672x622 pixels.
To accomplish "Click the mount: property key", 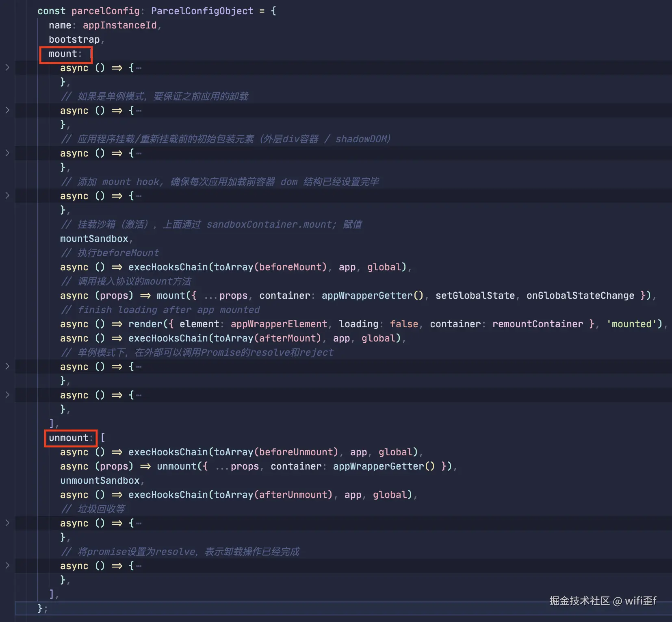I will click(65, 54).
